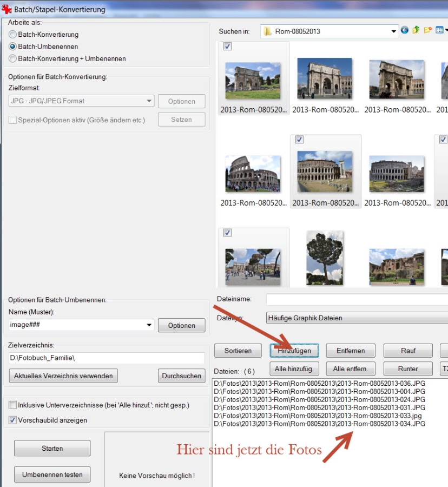
Task: Uncheck the checkbox on the selected Colosseum thumbnail
Action: tap(299, 140)
